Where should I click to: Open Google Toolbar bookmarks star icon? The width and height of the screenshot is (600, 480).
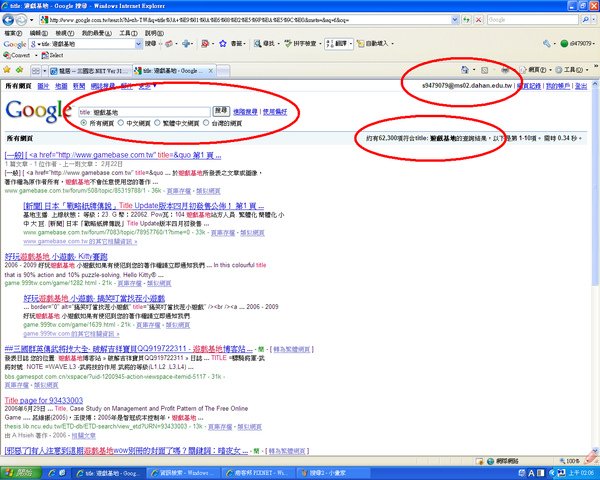point(223,44)
